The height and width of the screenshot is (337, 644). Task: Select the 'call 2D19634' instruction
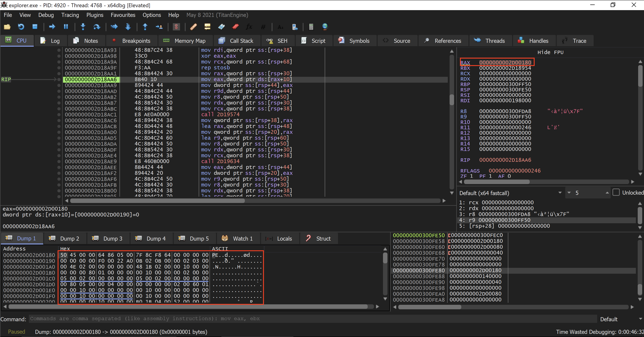(x=220, y=161)
